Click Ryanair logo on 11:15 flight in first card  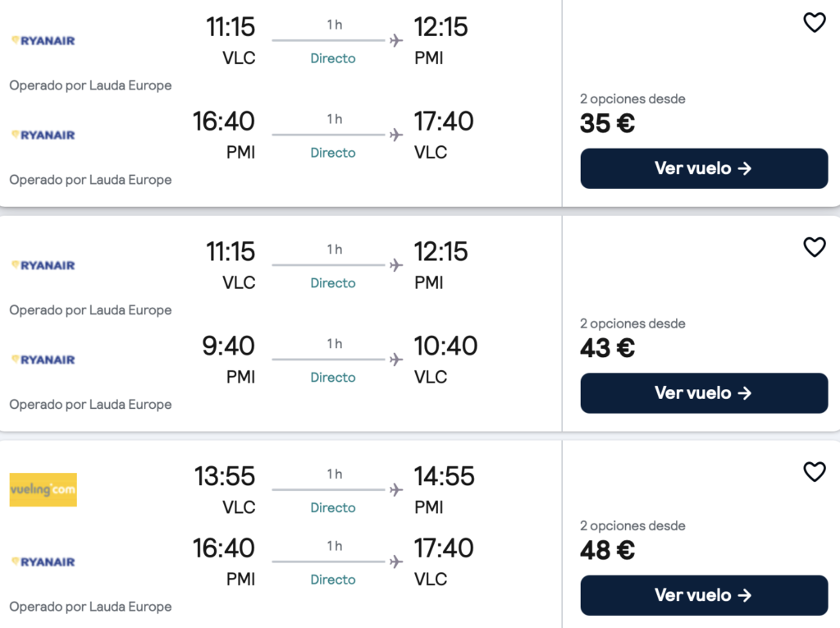(x=43, y=41)
